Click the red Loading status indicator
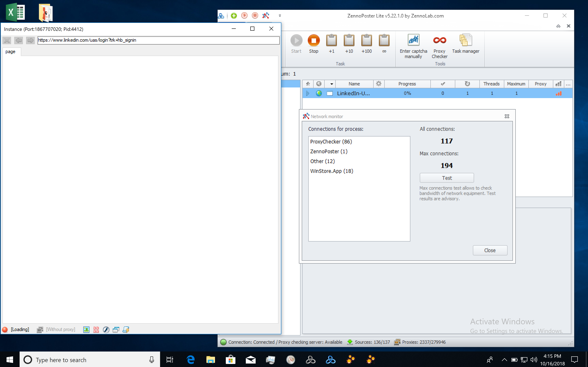Image resolution: width=588 pixels, height=367 pixels. click(5, 329)
